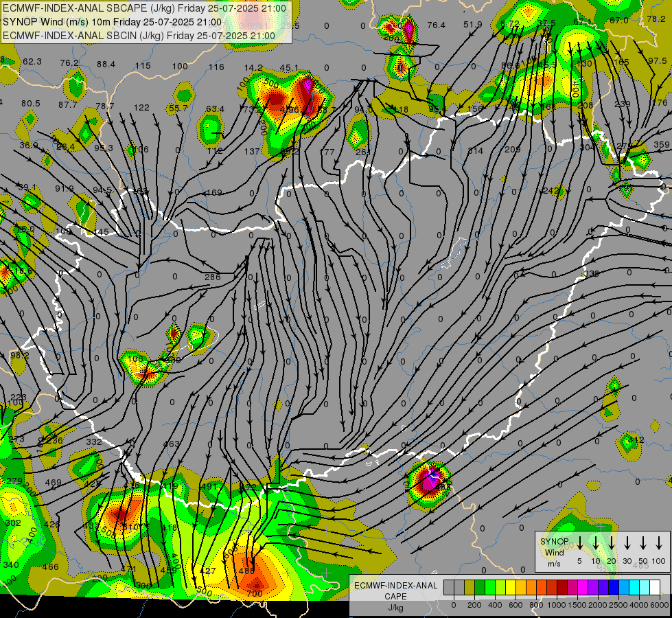Screen dimensions: 672x618
Task: Click the 76.4 value on the map
Action: coord(437,25)
